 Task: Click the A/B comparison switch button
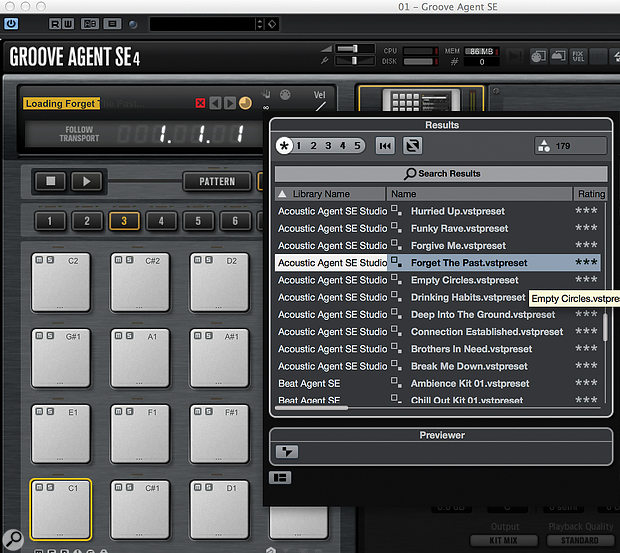pyautogui.click(x=90, y=24)
